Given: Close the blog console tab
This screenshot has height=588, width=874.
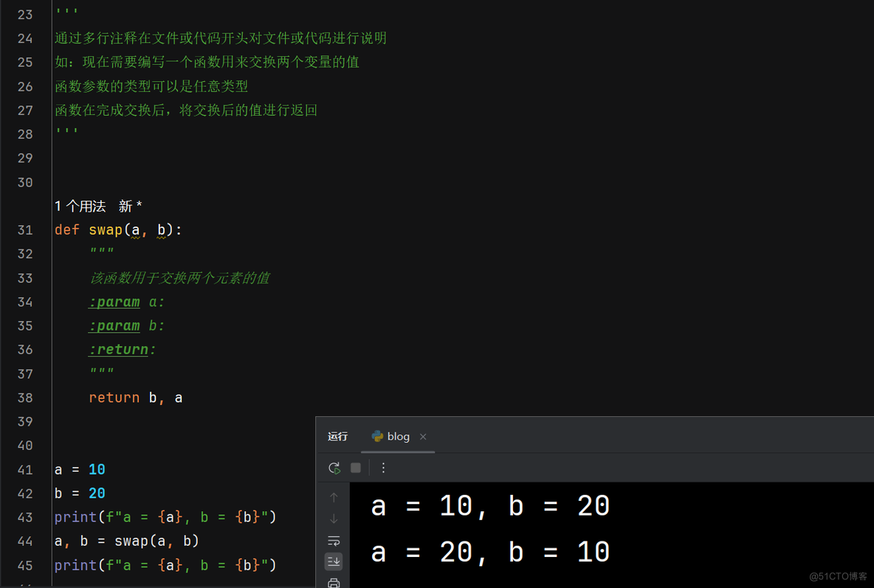Looking at the screenshot, I should 423,437.
